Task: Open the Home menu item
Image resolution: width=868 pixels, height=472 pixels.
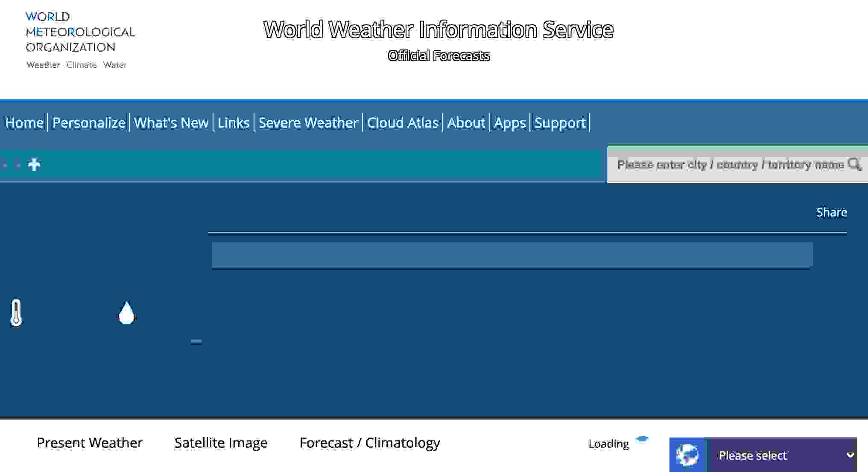Action: (x=24, y=123)
